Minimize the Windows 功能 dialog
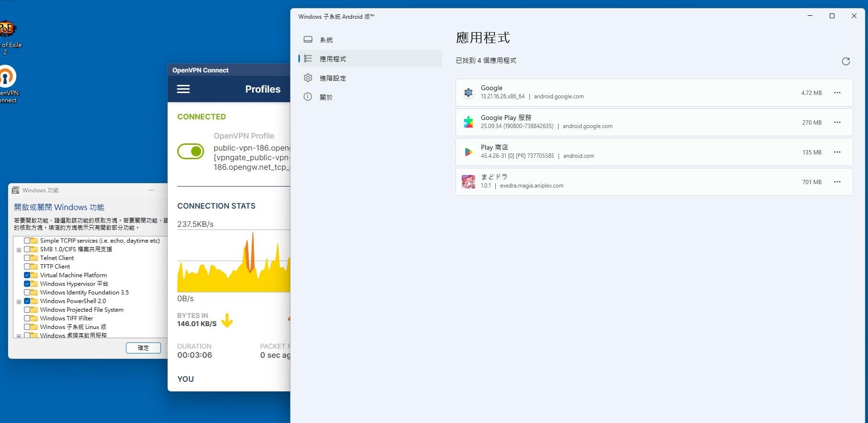This screenshot has width=868, height=423. tap(151, 190)
